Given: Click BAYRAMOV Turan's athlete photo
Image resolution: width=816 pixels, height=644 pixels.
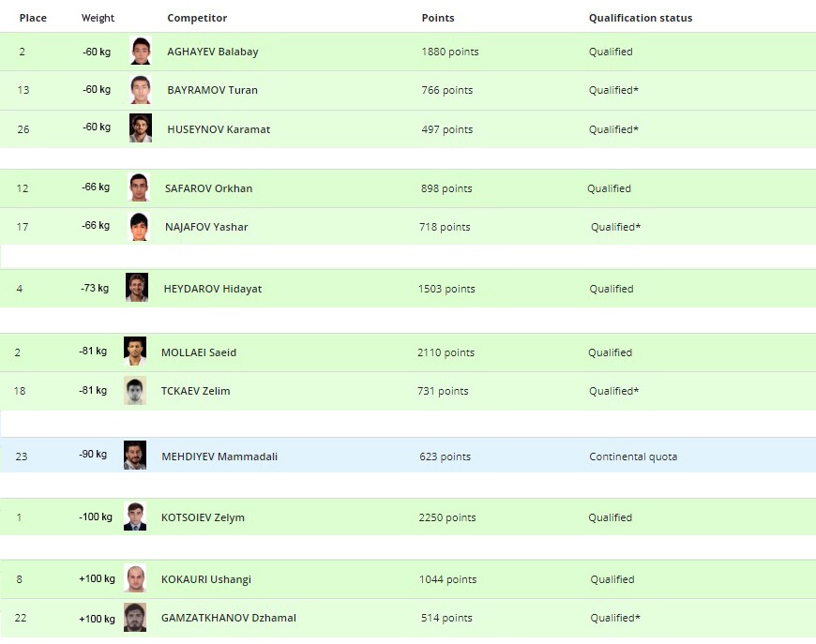Looking at the screenshot, I should pos(141,89).
